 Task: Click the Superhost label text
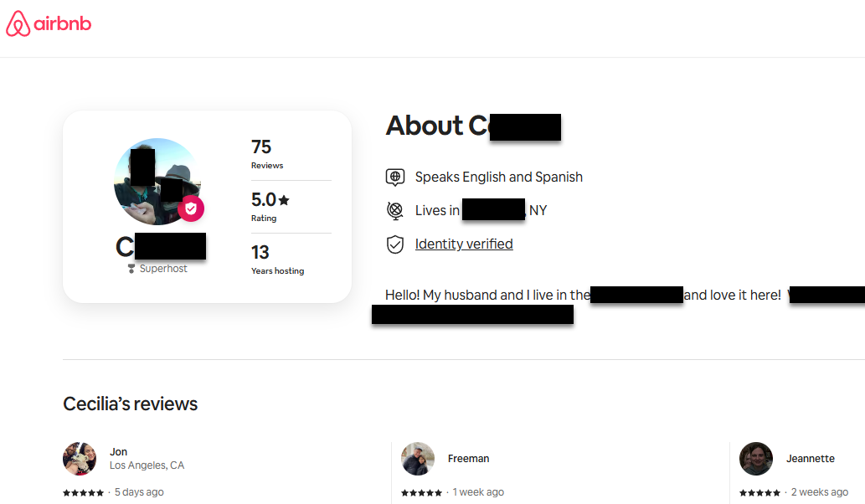[163, 269]
